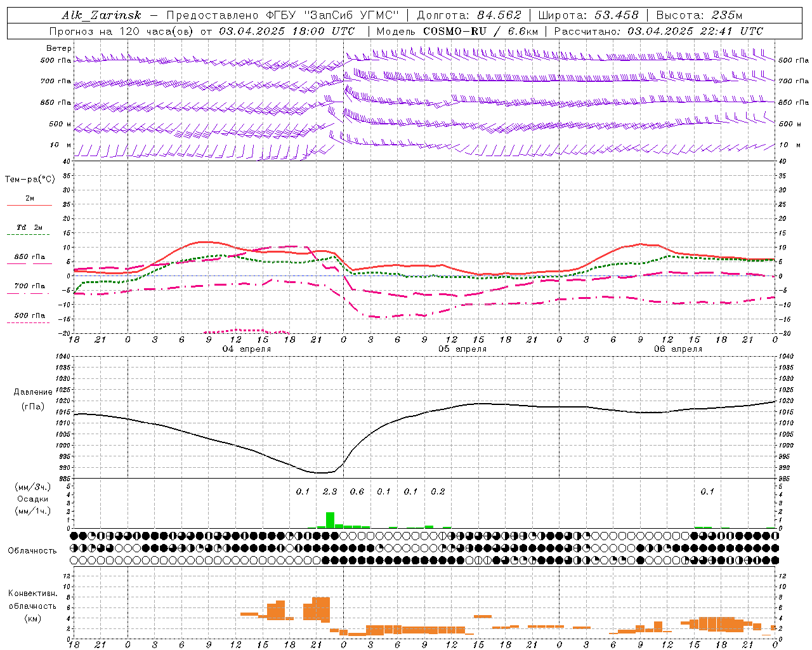Viewport: 812px width, 650px height.
Task: Select the longitude value 84.562
Action: coord(500,15)
